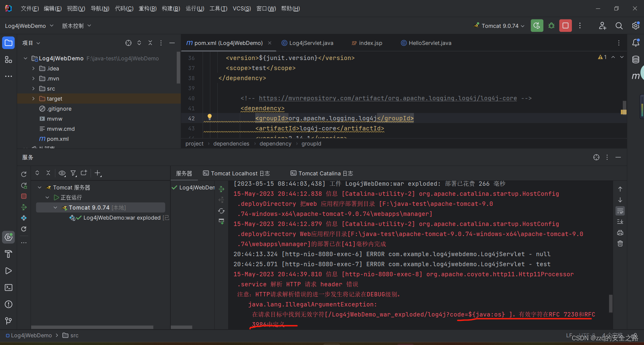Open the 项目 view dropdown
The width and height of the screenshot is (644, 345).
(x=31, y=43)
